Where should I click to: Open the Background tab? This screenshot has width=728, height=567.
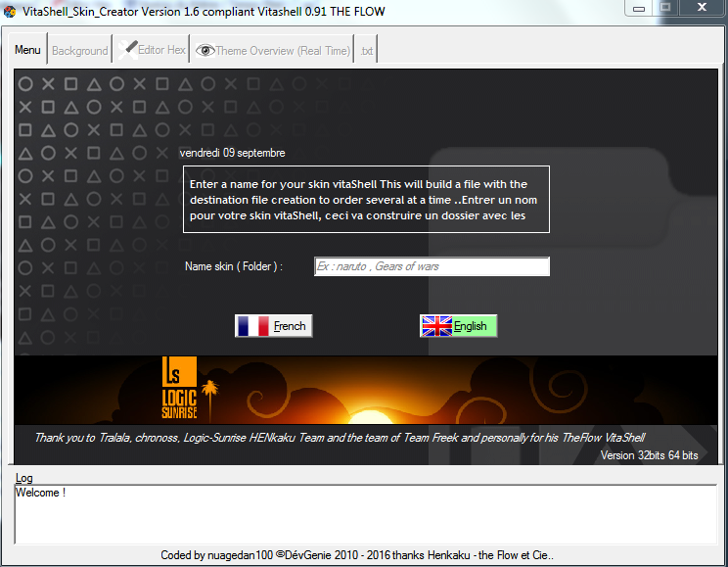[x=79, y=51]
